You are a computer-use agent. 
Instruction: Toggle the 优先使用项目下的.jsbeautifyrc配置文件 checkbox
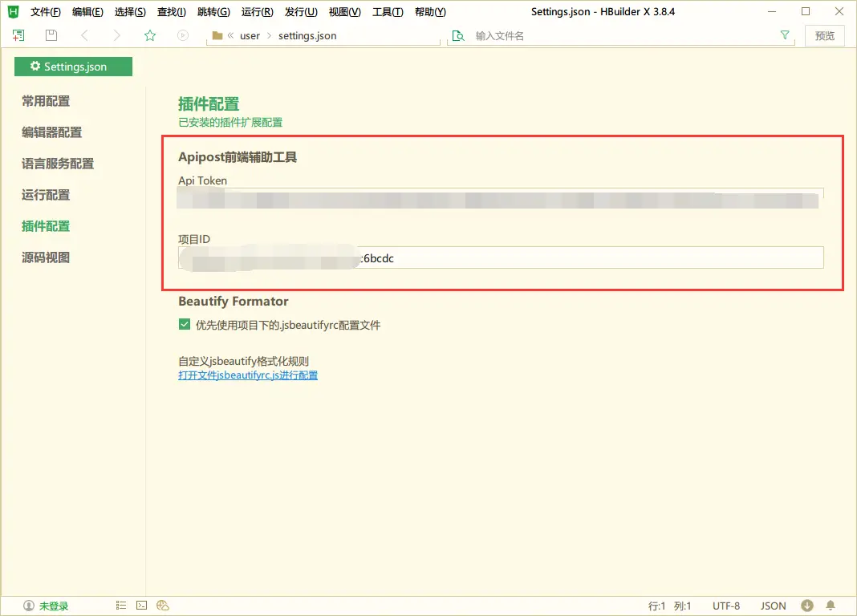185,324
